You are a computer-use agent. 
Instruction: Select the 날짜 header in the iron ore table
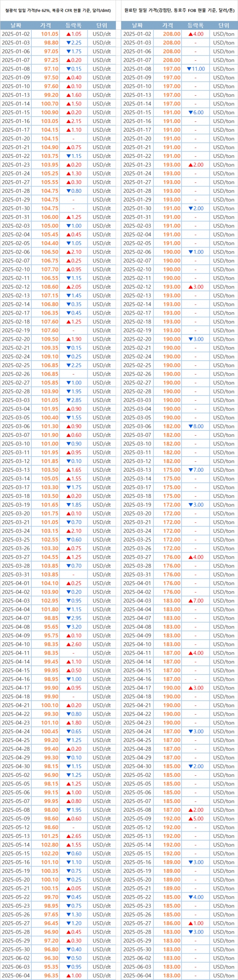point(16,25)
